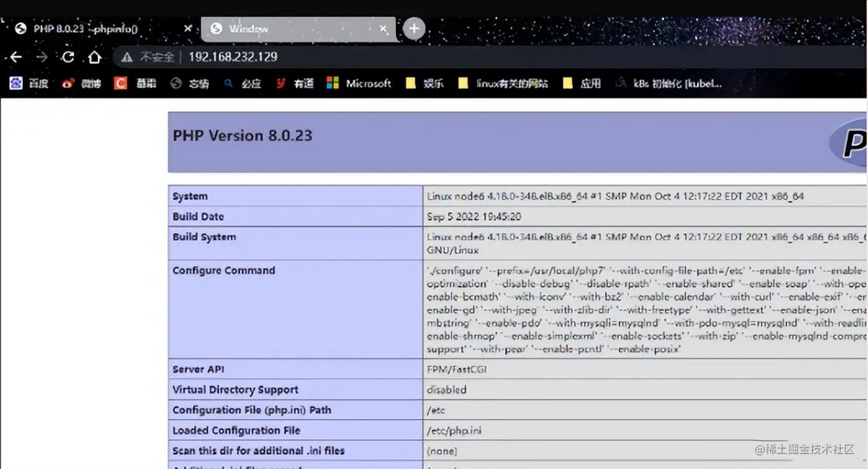This screenshot has width=868, height=469.
Task: Switch to the PHP 8.0.23 phpinfo() tab
Action: coord(101,29)
